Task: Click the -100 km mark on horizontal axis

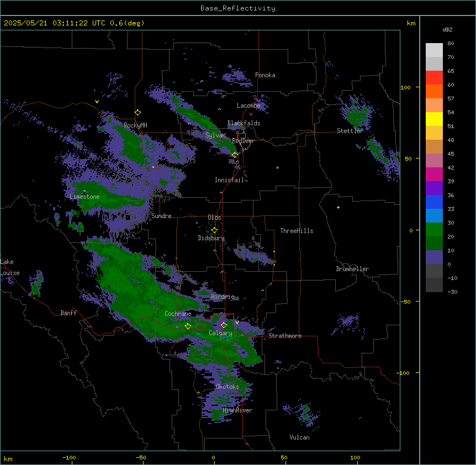Action: tap(69, 457)
